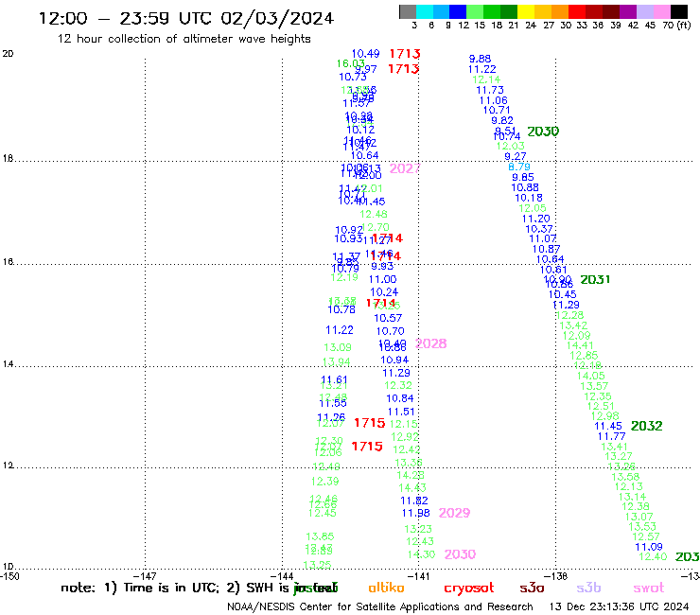The width and height of the screenshot is (700, 615).
Task: Select the yellow swatch in the wave height legend
Action: [x=526, y=11]
